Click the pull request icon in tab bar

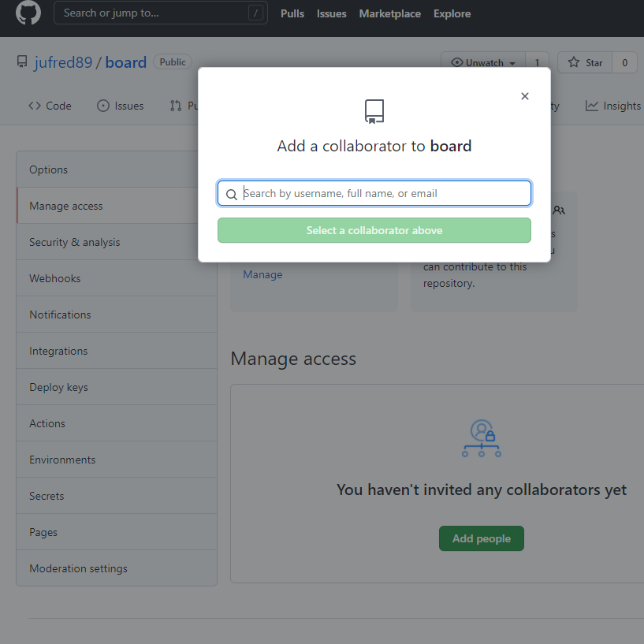pyautogui.click(x=176, y=106)
